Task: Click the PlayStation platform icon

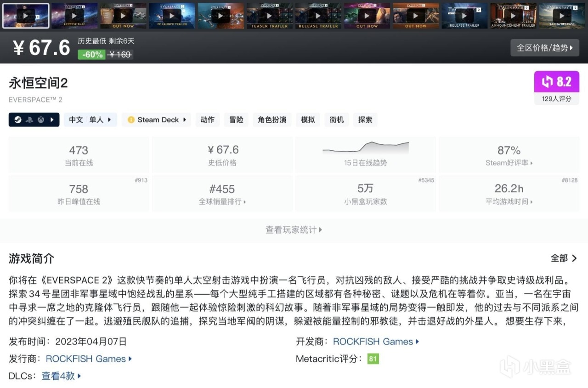Action: click(x=29, y=120)
